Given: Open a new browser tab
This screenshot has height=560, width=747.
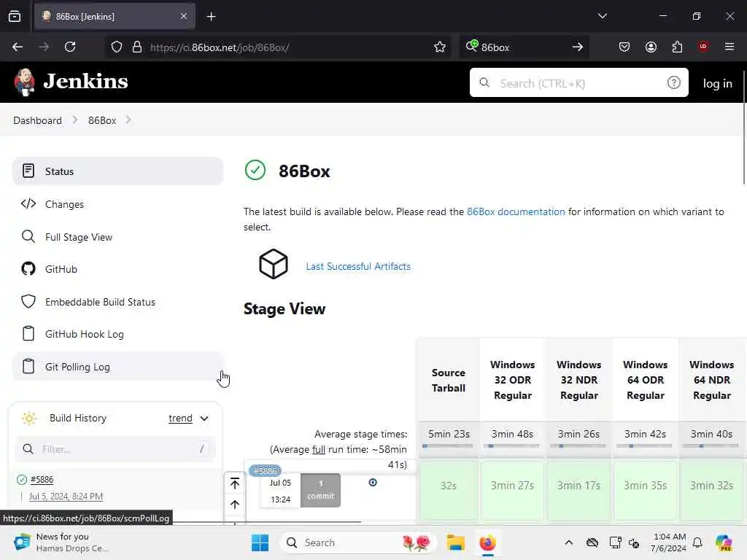Looking at the screenshot, I should pyautogui.click(x=212, y=17).
